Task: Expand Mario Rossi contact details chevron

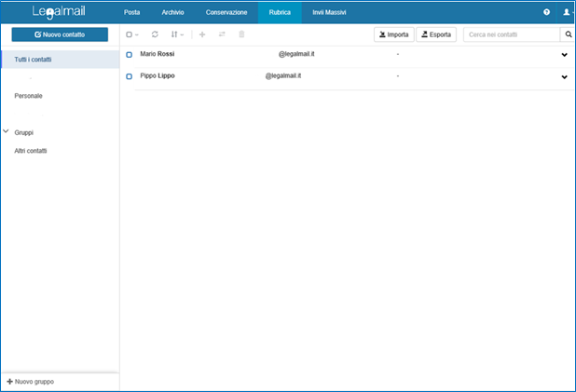Action: 564,55
